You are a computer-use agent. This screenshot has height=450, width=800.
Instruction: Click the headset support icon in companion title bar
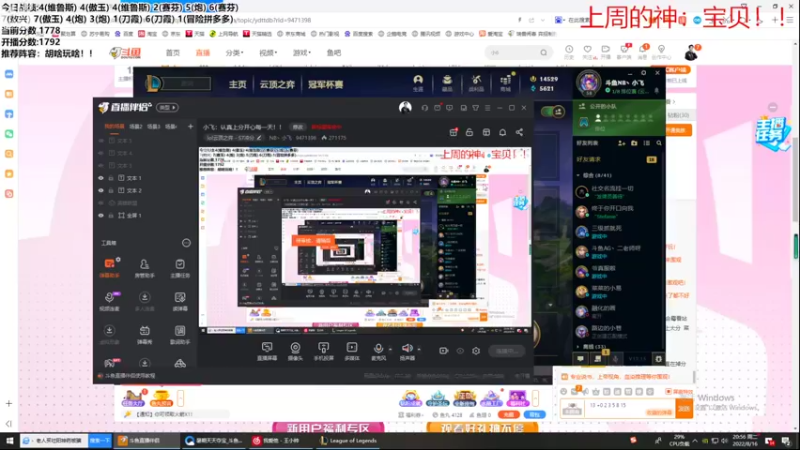point(424,108)
